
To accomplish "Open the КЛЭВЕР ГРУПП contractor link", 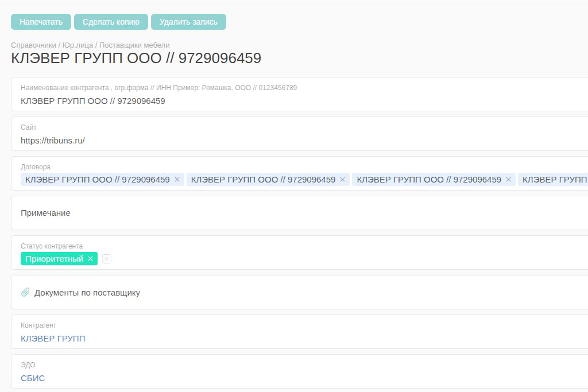I will tap(53, 339).
